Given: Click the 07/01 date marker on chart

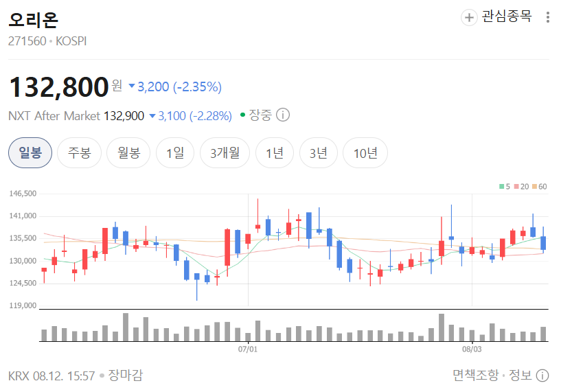Looking at the screenshot, I should pos(248,349).
